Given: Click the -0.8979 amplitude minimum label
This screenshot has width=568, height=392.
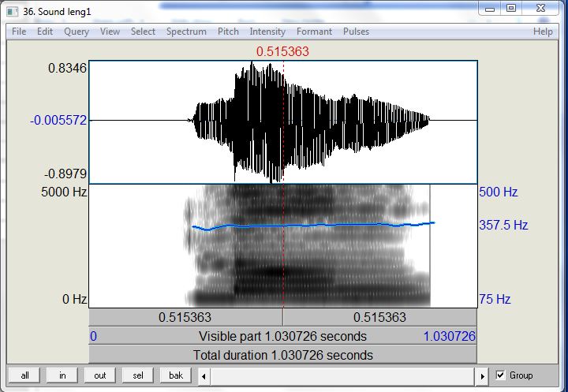Looking at the screenshot, I should [65, 174].
